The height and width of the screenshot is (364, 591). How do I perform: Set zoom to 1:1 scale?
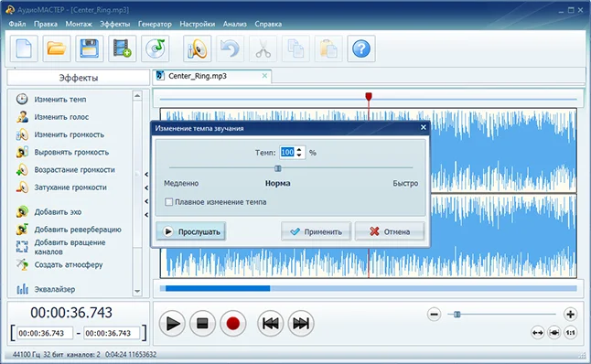pos(571,333)
